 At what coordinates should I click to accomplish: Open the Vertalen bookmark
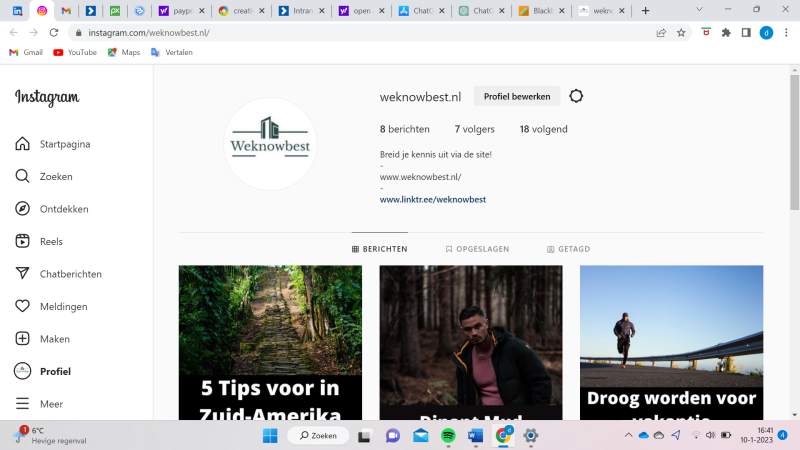[x=172, y=53]
